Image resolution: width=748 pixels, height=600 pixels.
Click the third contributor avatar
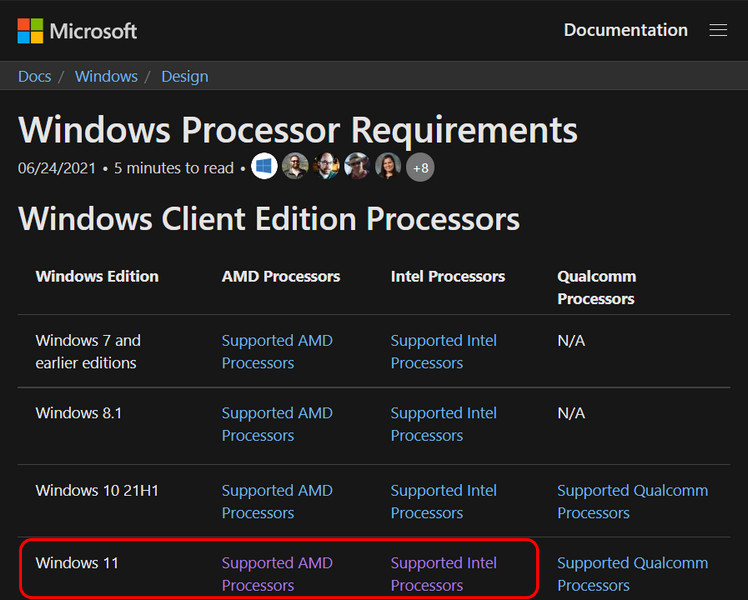coord(326,167)
